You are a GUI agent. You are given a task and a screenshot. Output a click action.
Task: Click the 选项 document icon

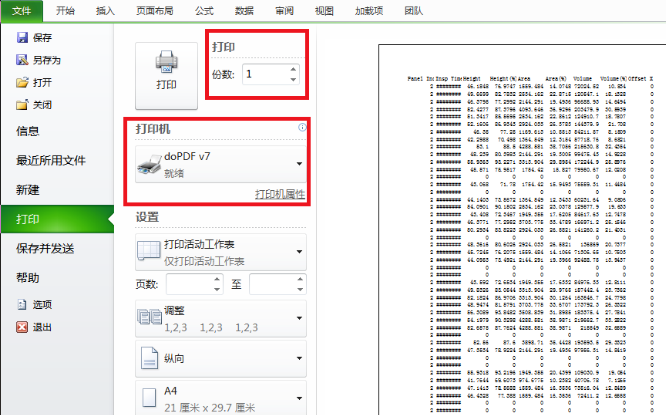[22, 304]
